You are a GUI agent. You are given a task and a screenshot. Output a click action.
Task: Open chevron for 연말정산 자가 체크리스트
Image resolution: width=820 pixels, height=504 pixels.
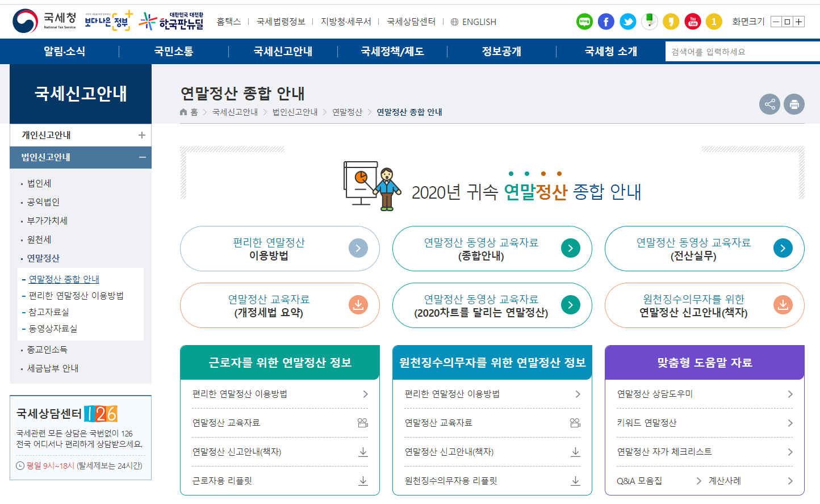coord(790,452)
